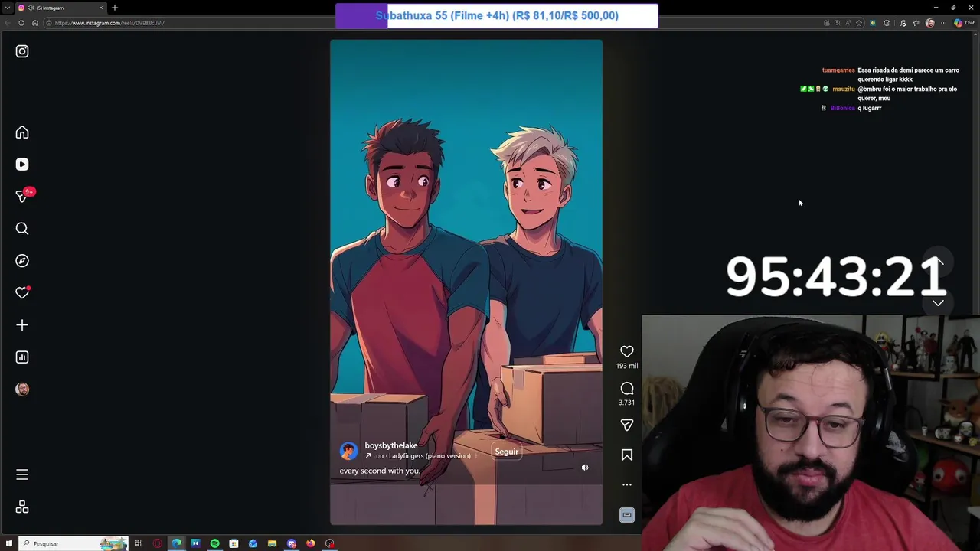The image size is (980, 551).
Task: Click BiBonica username in chat
Action: coord(843,108)
